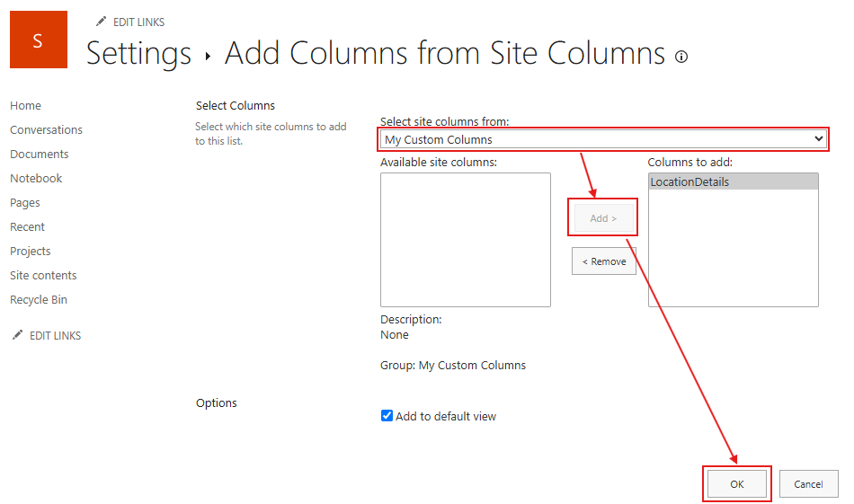The image size is (854, 504).
Task: Uncheck Add to default view checkbox
Action: pos(387,416)
